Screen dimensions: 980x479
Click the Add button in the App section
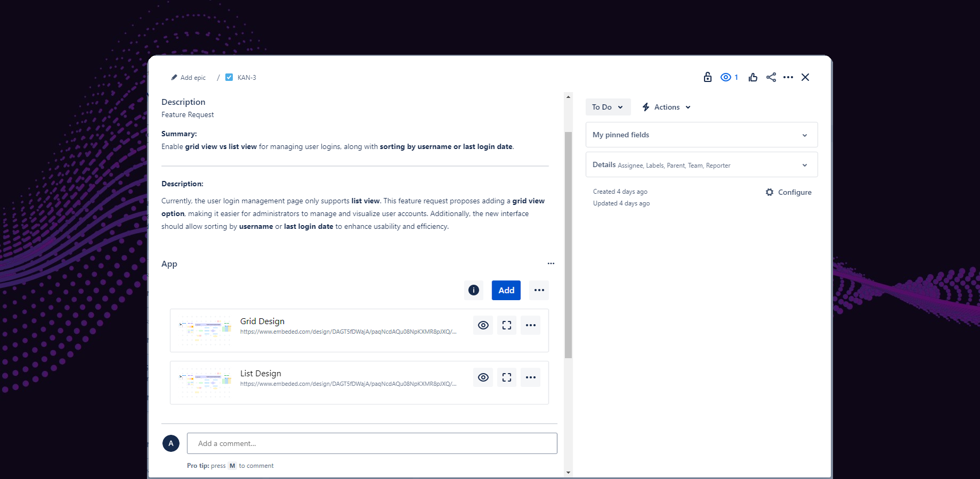coord(505,290)
